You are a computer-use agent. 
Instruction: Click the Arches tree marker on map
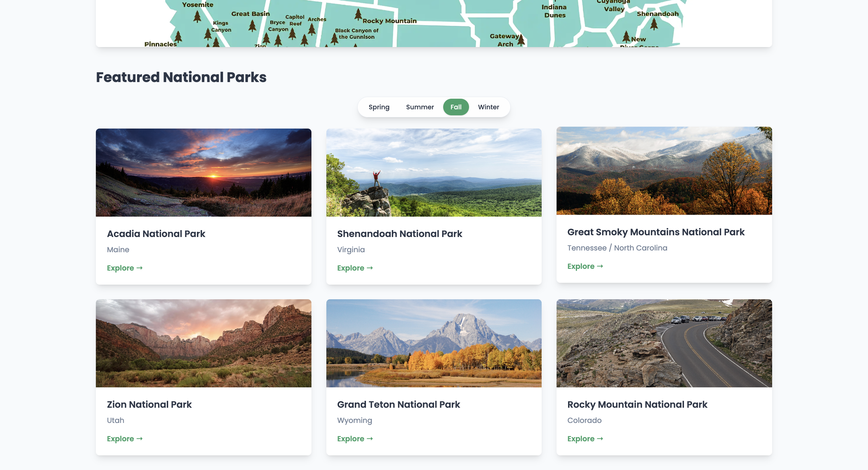312,29
